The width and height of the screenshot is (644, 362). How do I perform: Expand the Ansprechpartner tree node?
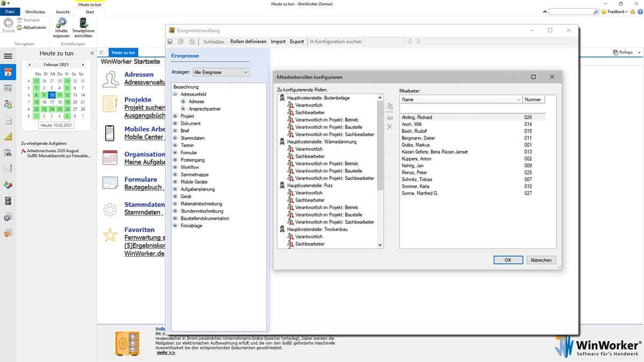184,109
